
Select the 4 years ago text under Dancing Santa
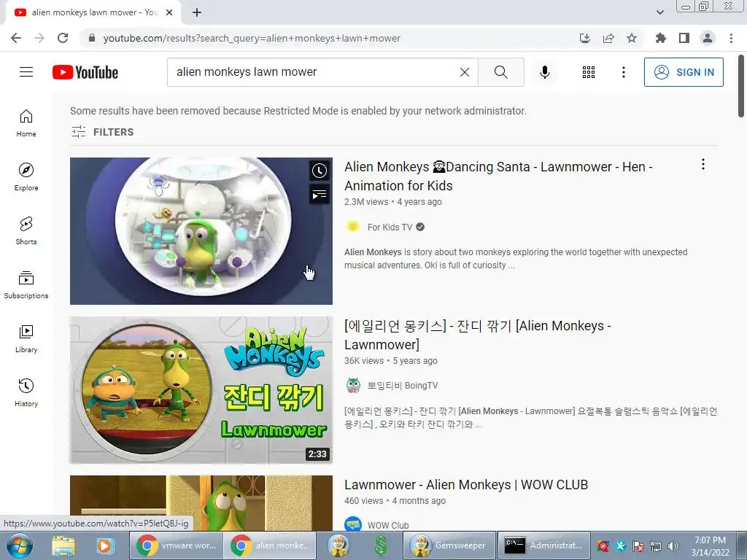pyautogui.click(x=419, y=202)
